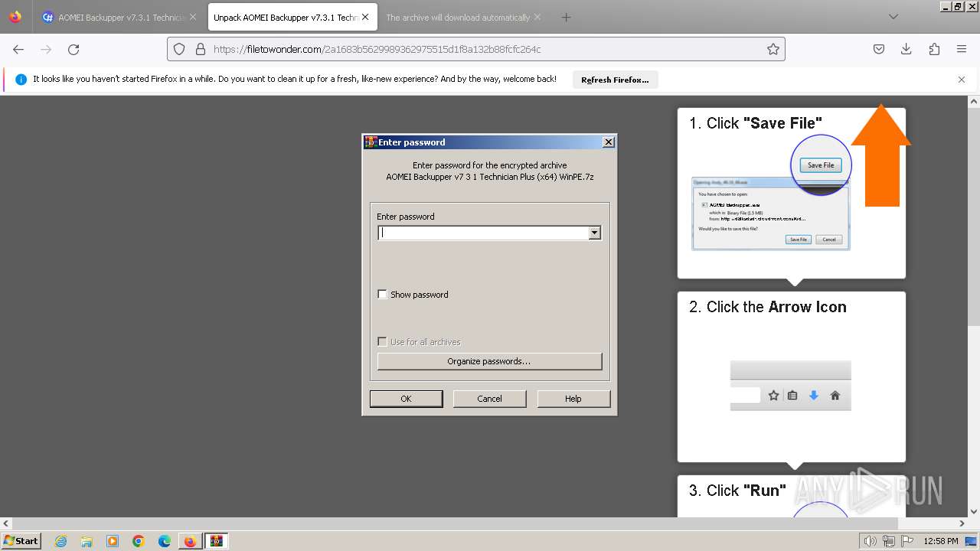Toggle the Show password checkbox
Viewport: 980px width, 551px height.
click(382, 295)
